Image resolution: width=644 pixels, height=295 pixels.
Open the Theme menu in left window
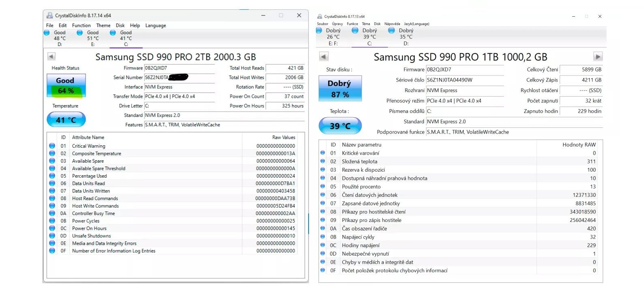pyautogui.click(x=103, y=25)
